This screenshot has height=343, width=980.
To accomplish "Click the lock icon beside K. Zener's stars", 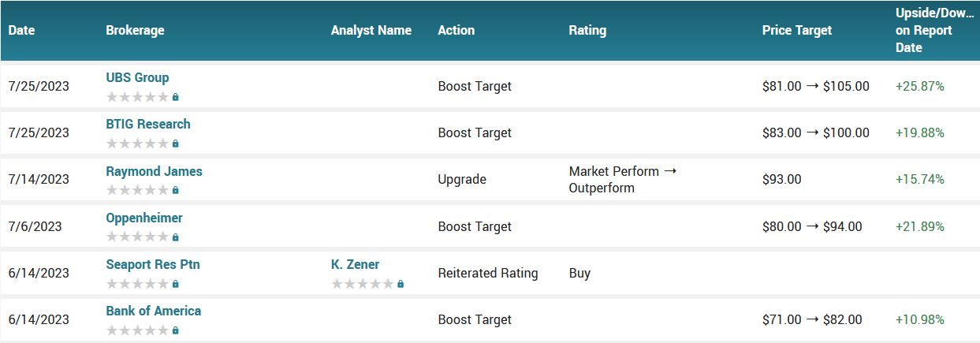I will pos(401,284).
